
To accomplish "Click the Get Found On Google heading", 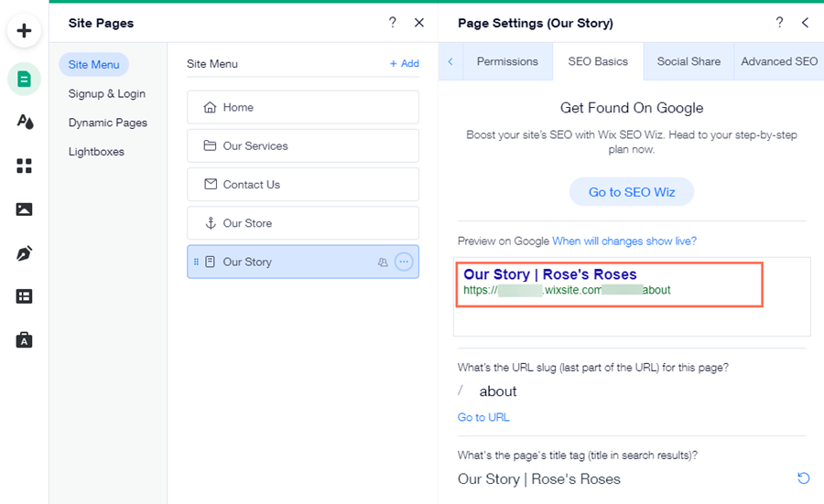I will pyautogui.click(x=632, y=108).
